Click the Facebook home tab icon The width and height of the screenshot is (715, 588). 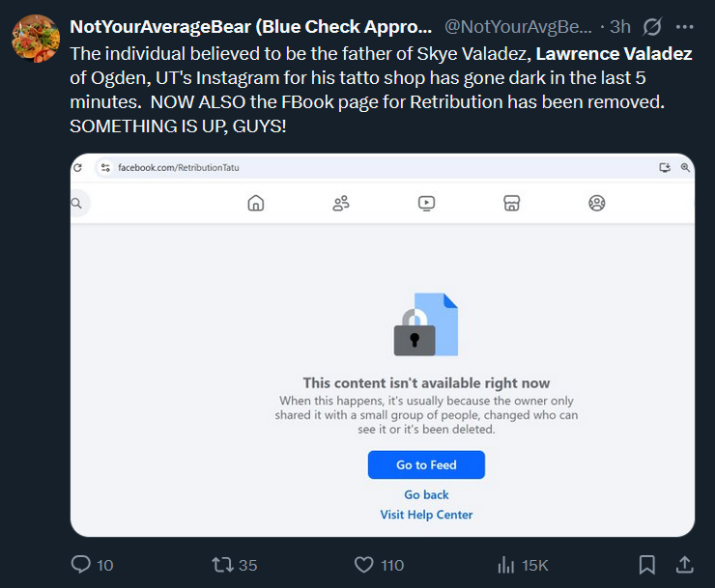tap(256, 203)
